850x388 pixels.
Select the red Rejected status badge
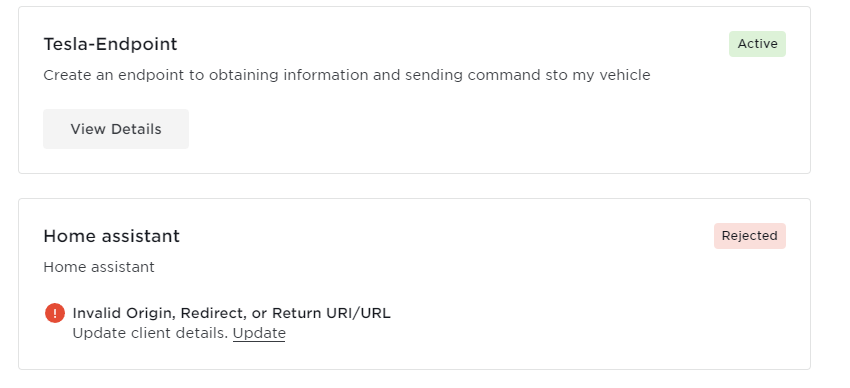click(x=750, y=236)
